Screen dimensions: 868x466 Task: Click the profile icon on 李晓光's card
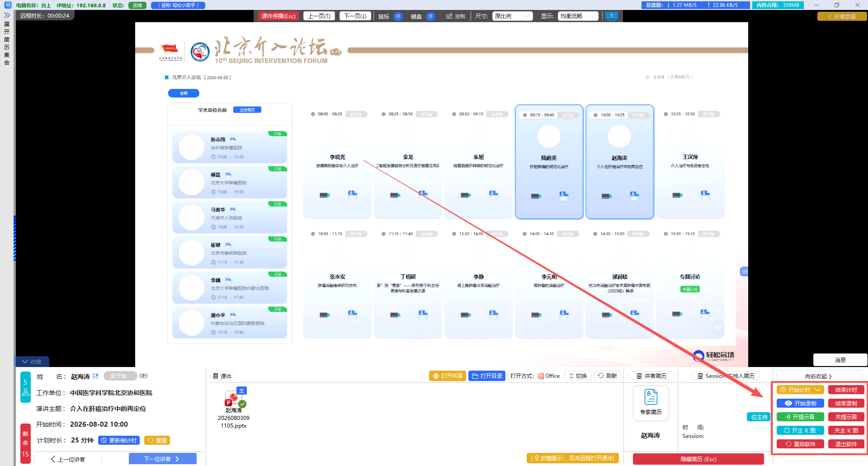pos(353,195)
